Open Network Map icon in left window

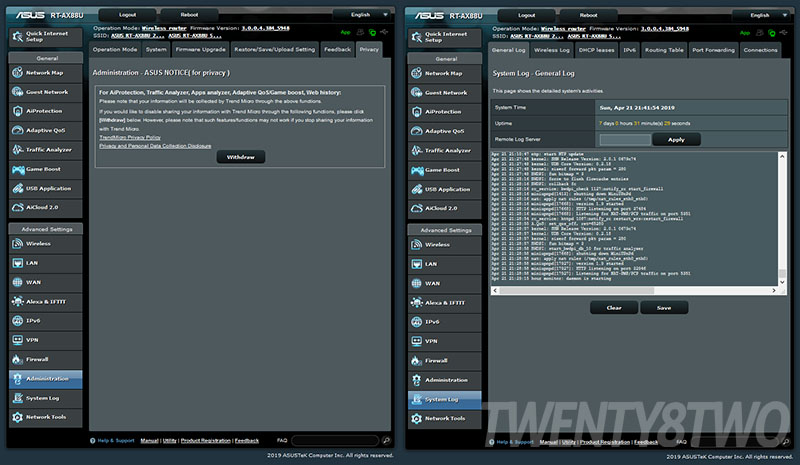coord(17,73)
